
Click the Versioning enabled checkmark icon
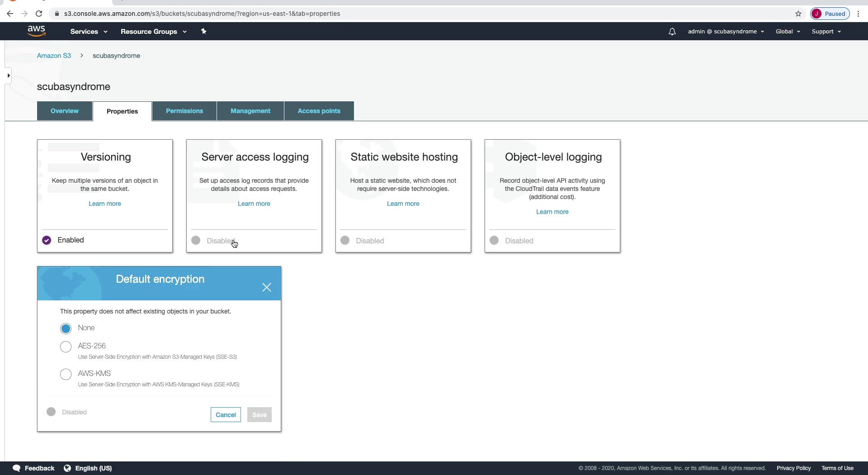[x=47, y=240]
